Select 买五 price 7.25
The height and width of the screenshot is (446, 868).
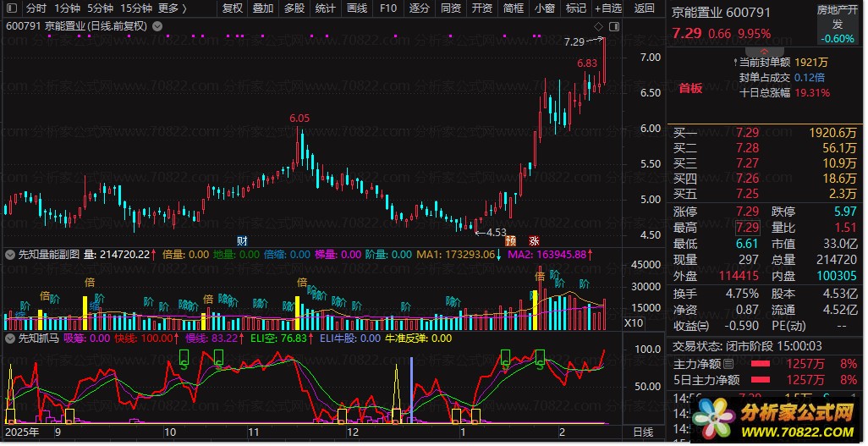[747, 194]
